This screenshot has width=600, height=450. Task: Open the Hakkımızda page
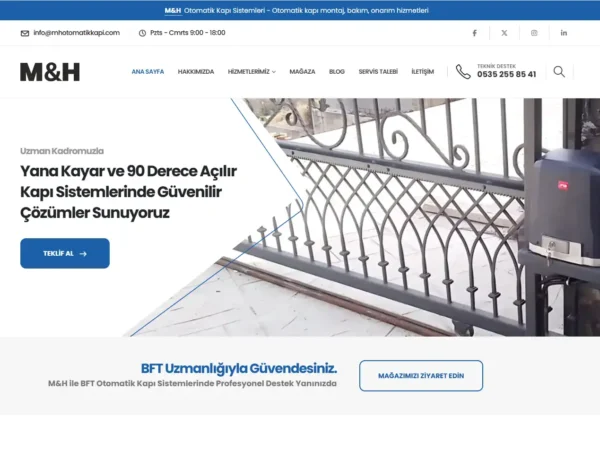196,72
